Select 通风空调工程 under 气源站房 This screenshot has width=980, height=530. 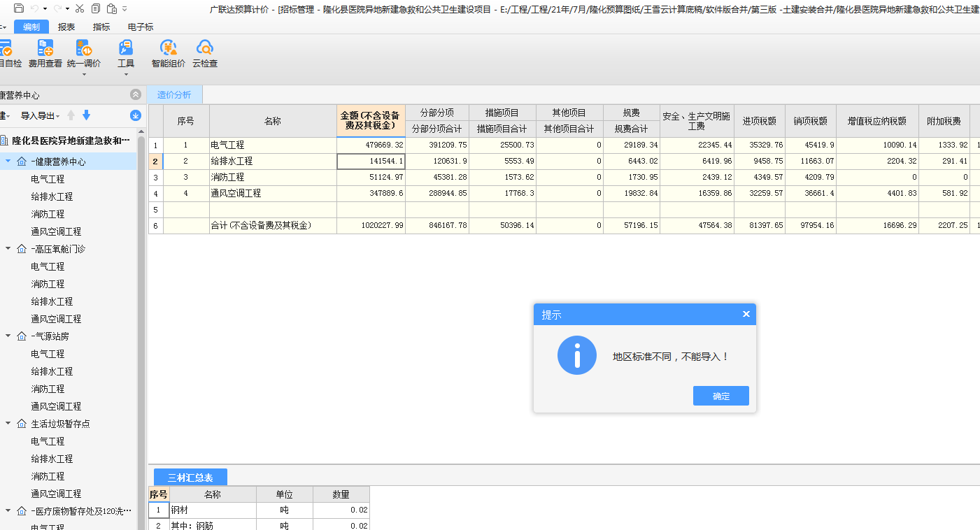click(56, 406)
